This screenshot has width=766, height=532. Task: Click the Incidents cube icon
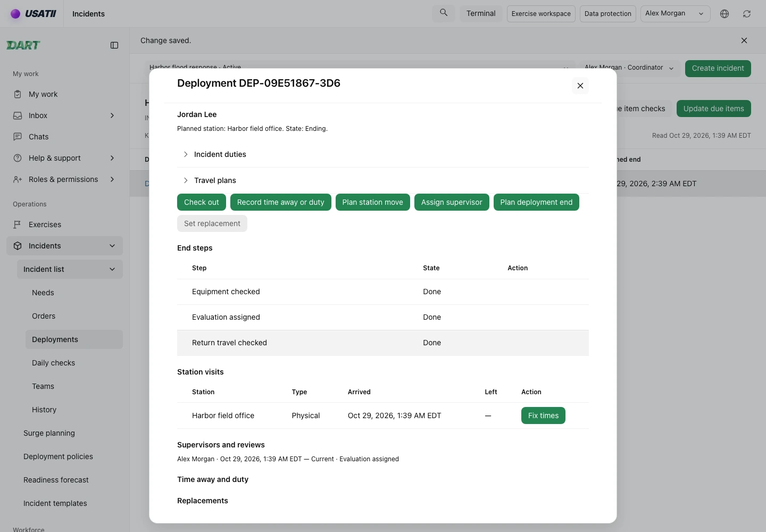[x=18, y=246]
